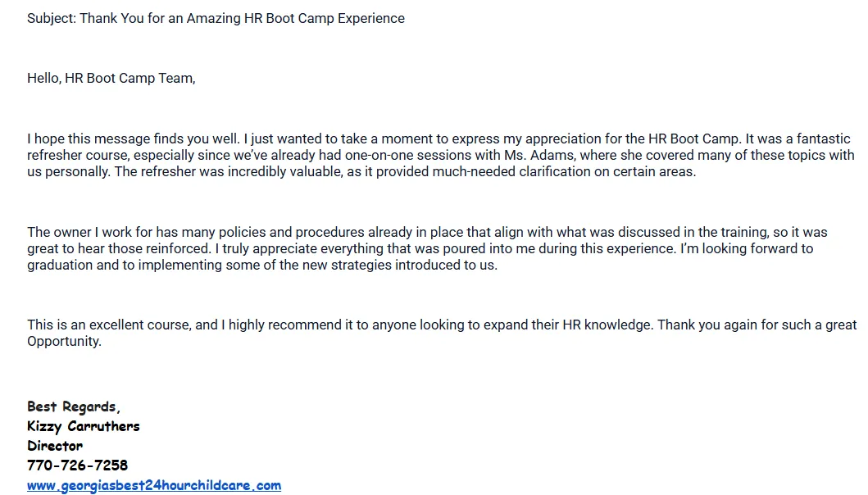Click the email subject line text
The width and height of the screenshot is (868, 495).
[x=216, y=18]
